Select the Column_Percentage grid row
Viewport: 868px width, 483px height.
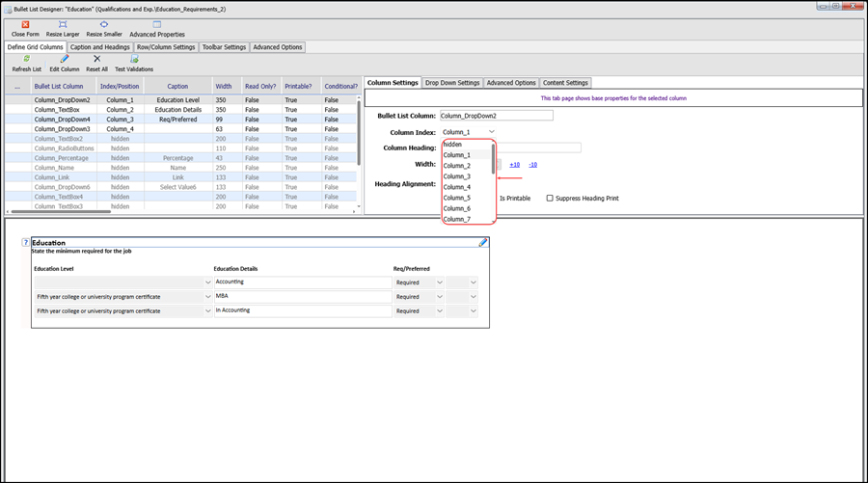pos(181,158)
